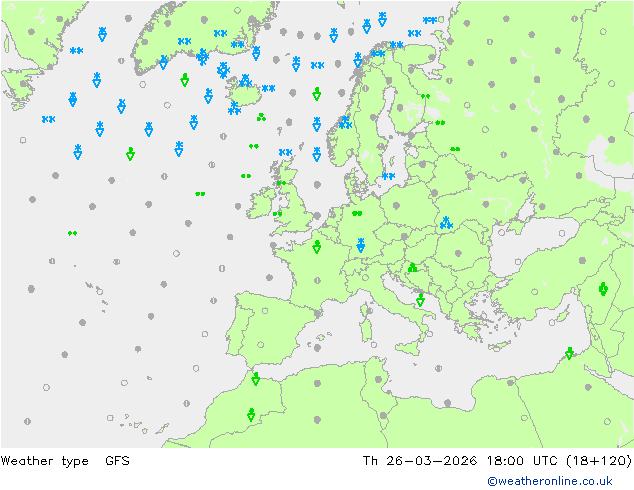Click the green rain shower symbol over northern France

pyautogui.click(x=317, y=247)
